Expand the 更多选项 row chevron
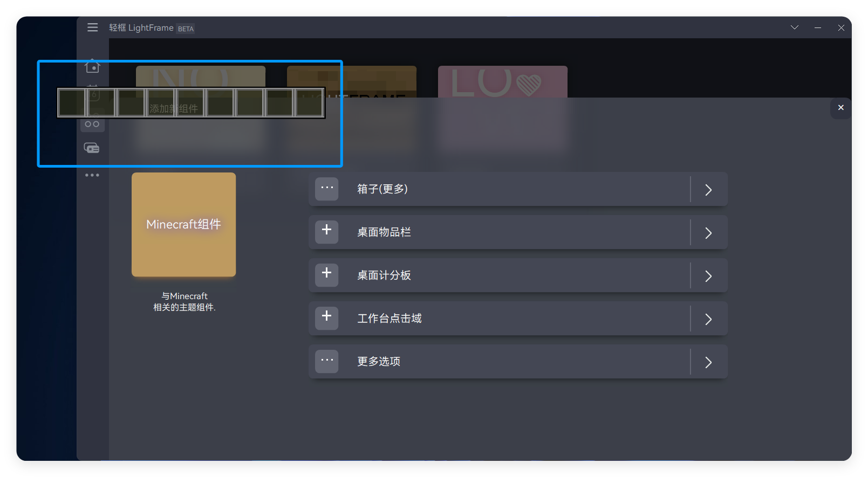The width and height of the screenshot is (868, 477). click(708, 362)
